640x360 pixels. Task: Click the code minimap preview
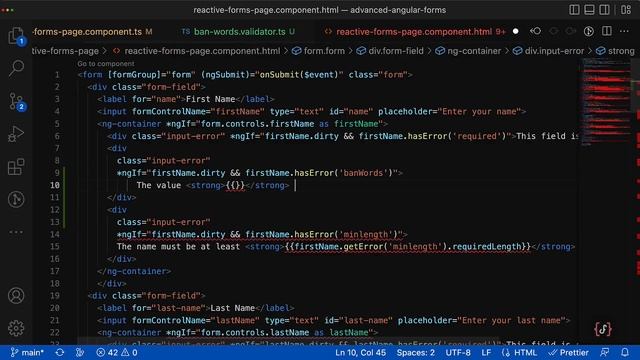pyautogui.click(x=606, y=102)
